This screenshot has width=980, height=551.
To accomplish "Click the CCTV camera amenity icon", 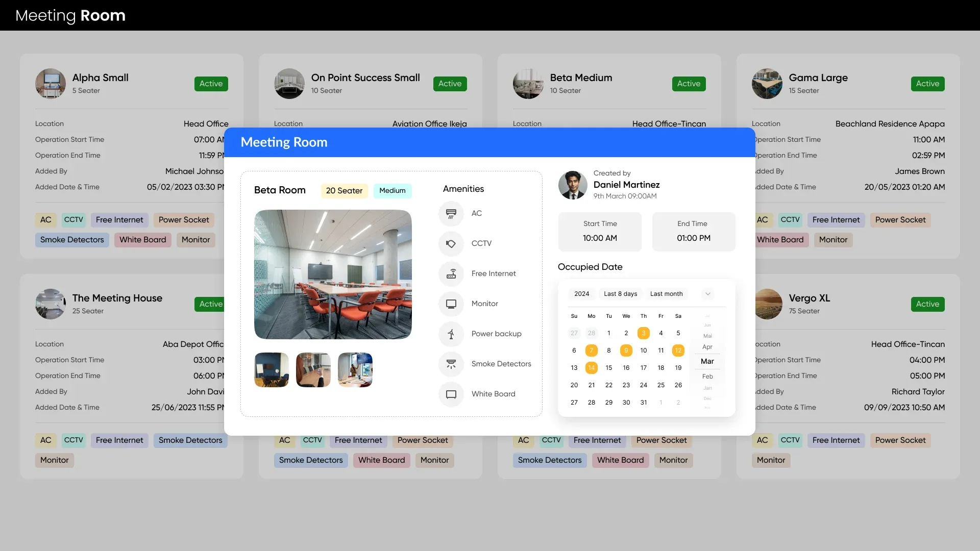I will point(451,243).
